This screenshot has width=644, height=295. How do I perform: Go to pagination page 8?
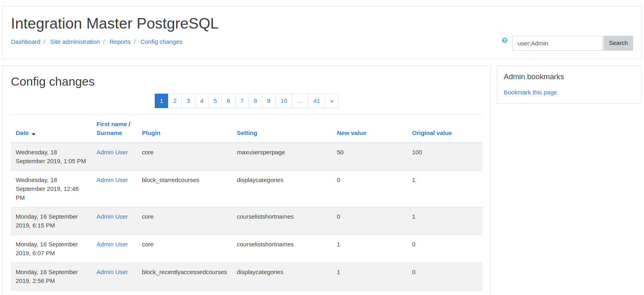pos(255,101)
